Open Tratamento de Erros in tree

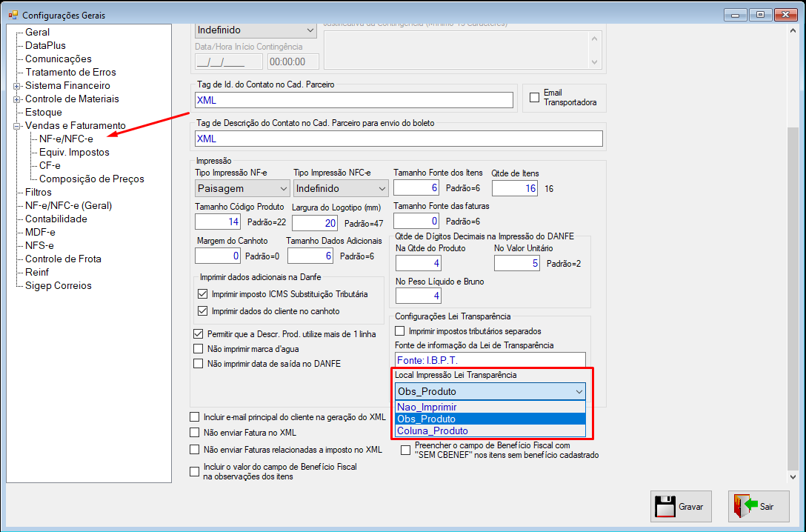pyautogui.click(x=70, y=72)
